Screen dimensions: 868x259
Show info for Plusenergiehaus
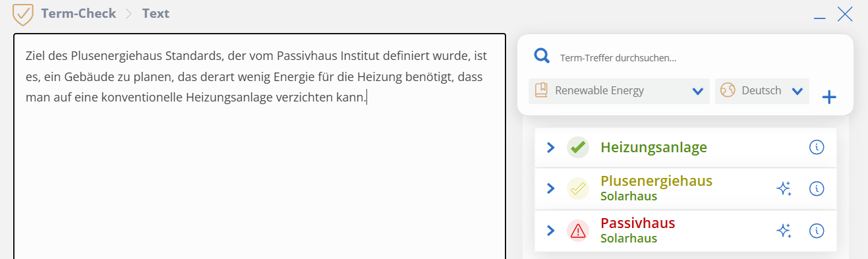click(x=817, y=188)
